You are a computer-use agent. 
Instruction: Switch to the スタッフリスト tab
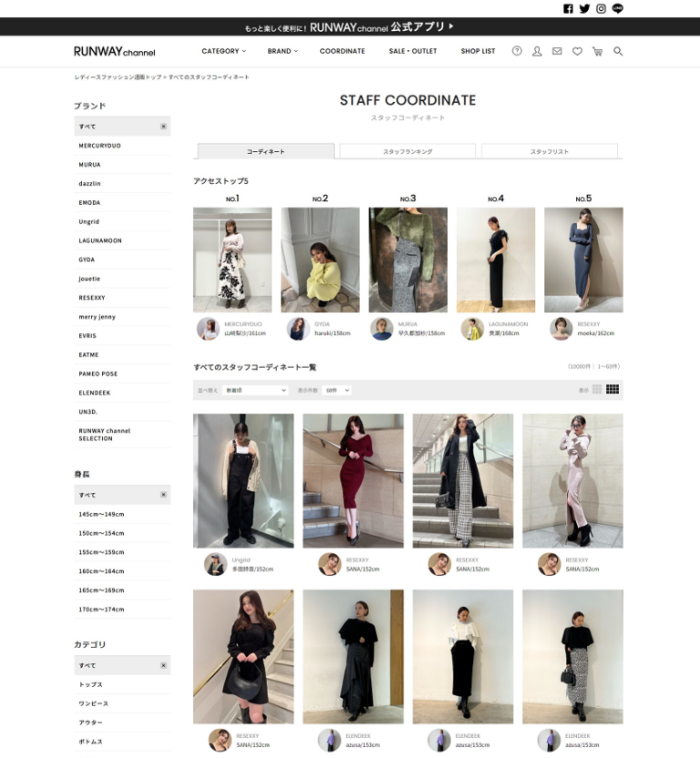[x=549, y=151]
